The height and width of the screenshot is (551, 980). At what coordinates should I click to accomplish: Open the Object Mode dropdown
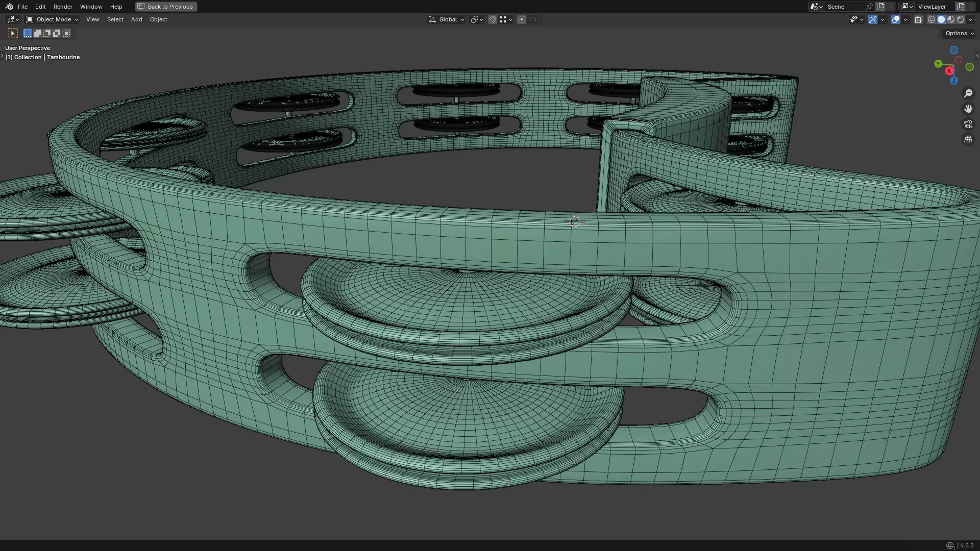pos(53,19)
